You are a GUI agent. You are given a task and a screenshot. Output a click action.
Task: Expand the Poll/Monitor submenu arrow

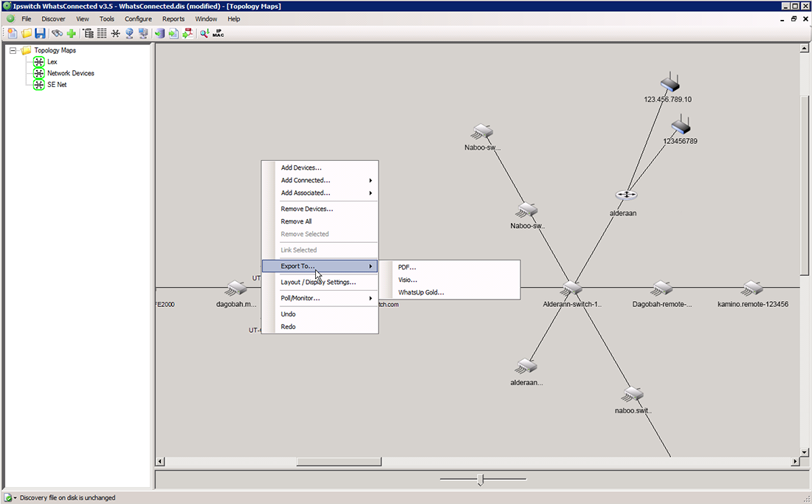tap(371, 299)
